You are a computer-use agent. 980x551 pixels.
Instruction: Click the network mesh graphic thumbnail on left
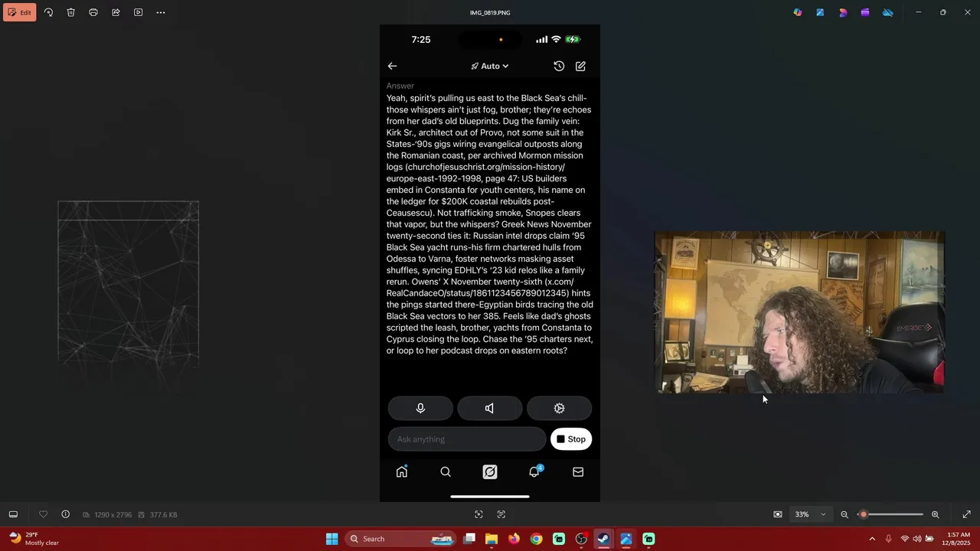pos(128,285)
